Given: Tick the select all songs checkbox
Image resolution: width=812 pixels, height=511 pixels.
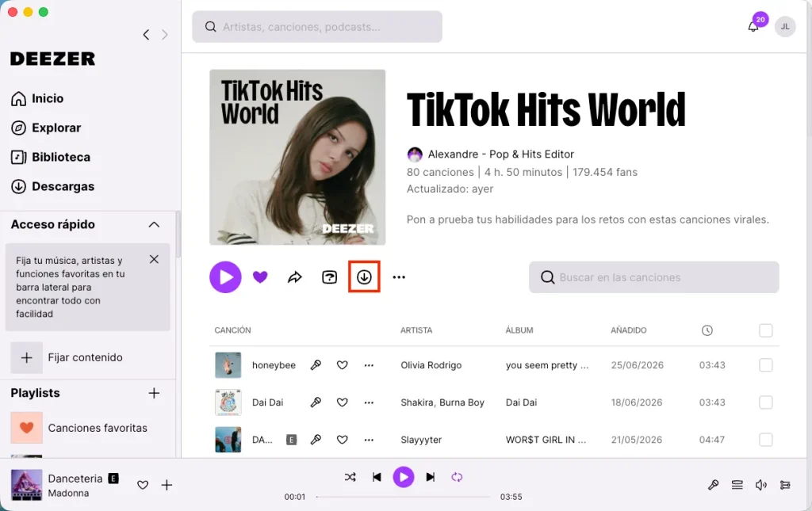Looking at the screenshot, I should 765,330.
